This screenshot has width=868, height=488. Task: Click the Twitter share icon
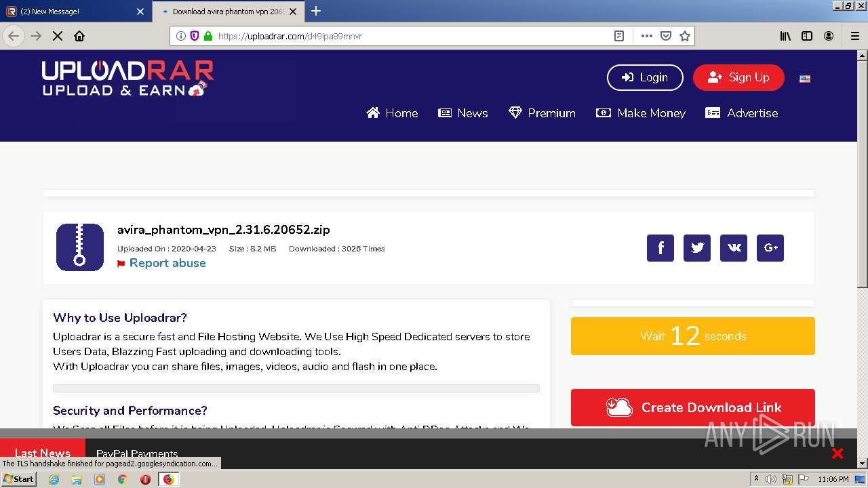pos(697,248)
